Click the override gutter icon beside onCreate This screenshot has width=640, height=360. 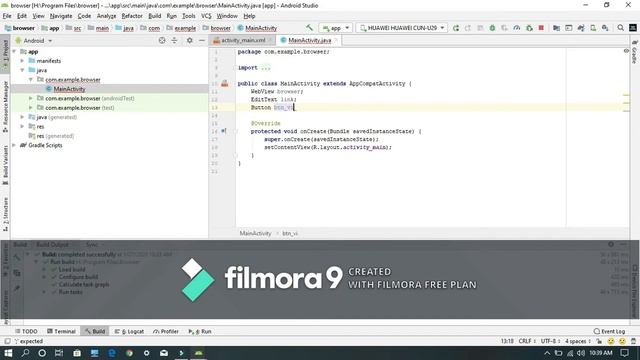click(223, 131)
